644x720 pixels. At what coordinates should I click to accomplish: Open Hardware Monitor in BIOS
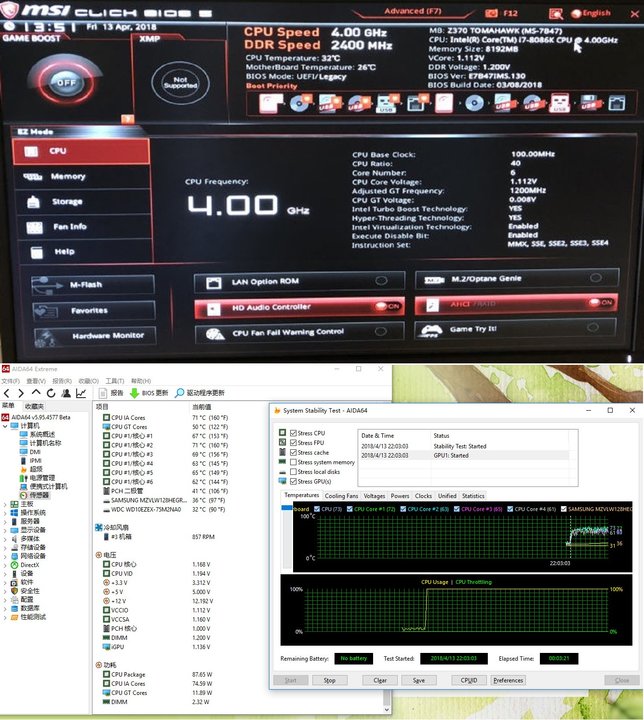(95, 336)
